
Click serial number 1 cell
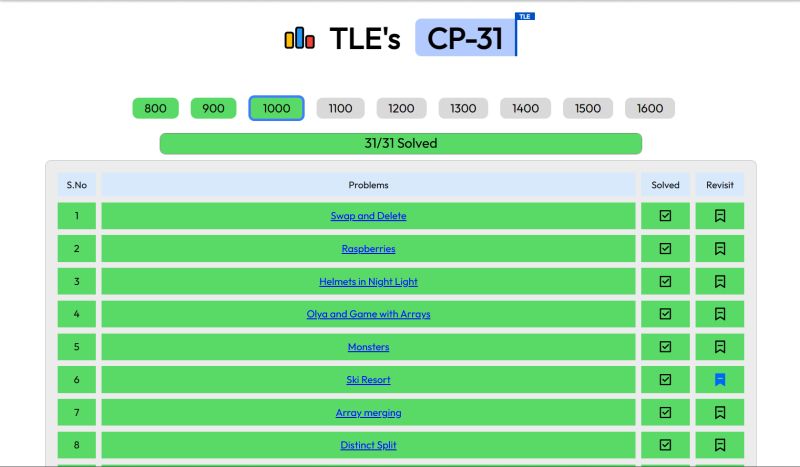click(77, 216)
